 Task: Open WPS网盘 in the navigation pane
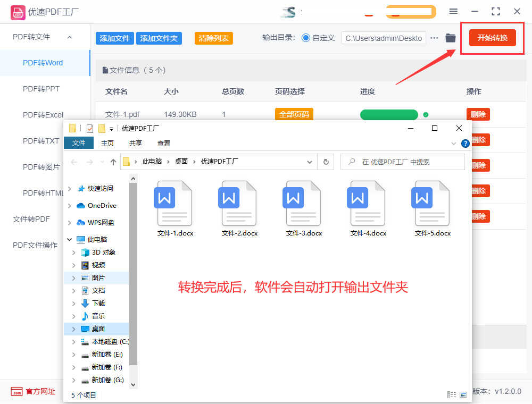(101, 222)
